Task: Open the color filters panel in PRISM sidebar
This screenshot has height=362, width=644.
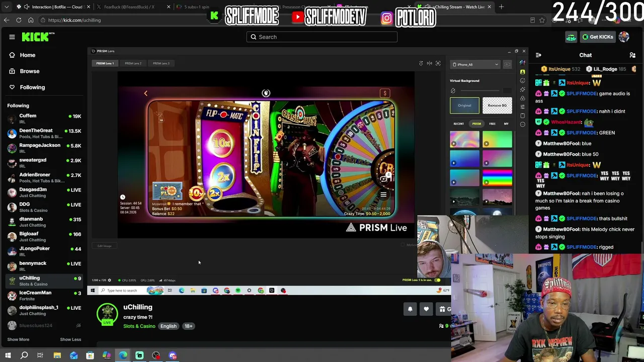Action: click(522, 98)
